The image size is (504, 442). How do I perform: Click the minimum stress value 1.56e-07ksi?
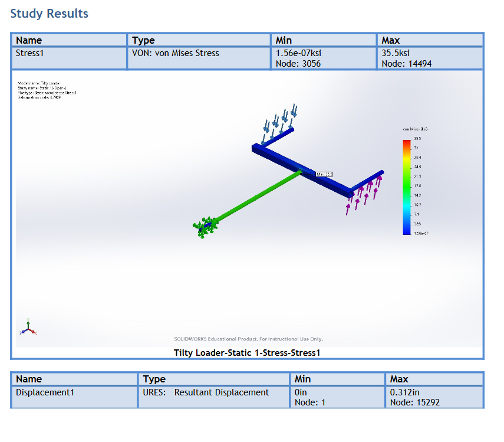(x=298, y=53)
